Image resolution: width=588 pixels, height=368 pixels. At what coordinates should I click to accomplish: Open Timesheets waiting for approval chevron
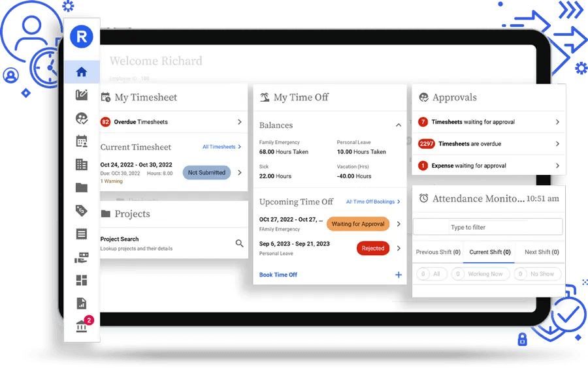pyautogui.click(x=558, y=121)
